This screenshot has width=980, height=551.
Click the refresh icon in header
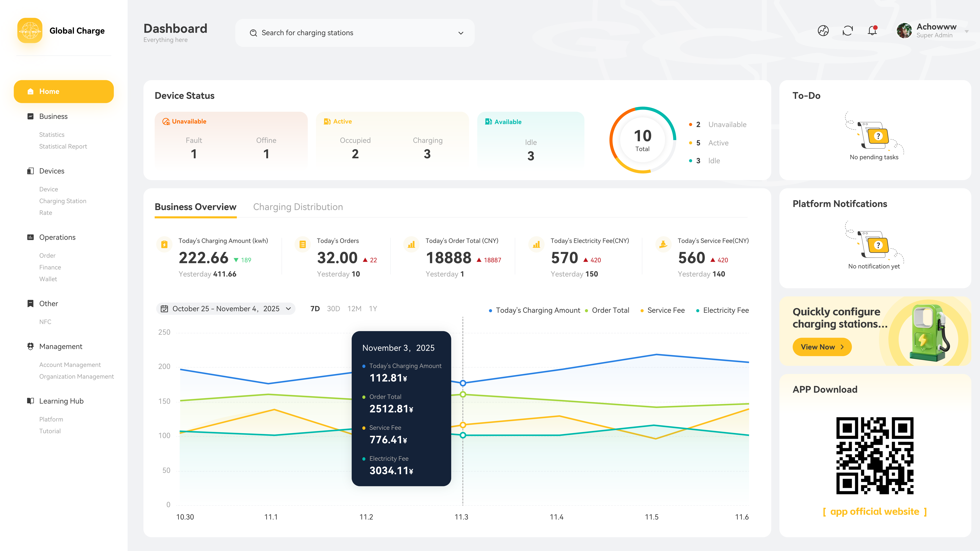point(848,31)
